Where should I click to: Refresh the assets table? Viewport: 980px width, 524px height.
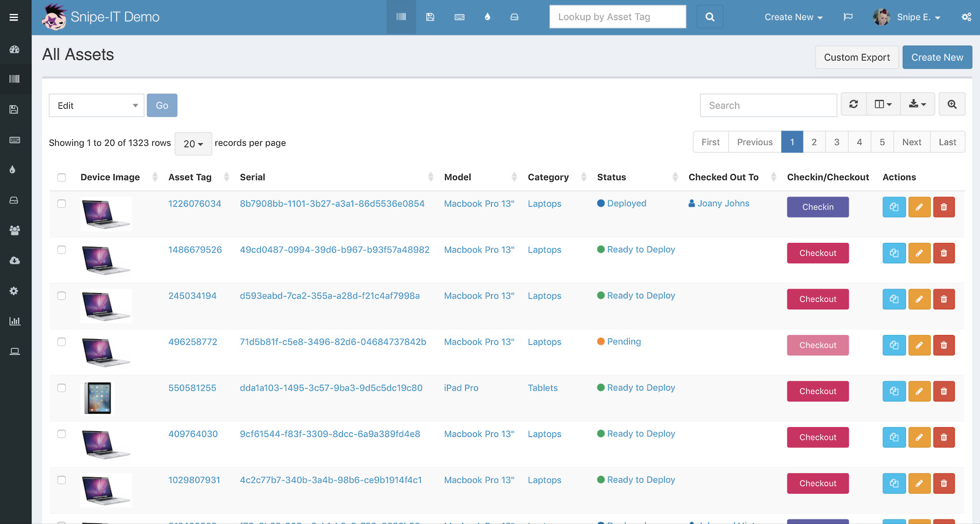pos(853,104)
